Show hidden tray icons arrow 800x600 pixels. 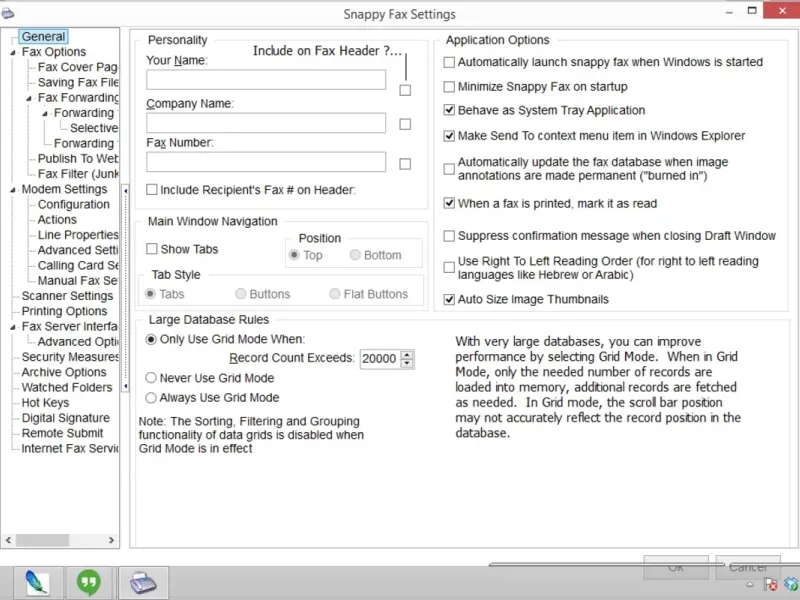click(x=750, y=585)
